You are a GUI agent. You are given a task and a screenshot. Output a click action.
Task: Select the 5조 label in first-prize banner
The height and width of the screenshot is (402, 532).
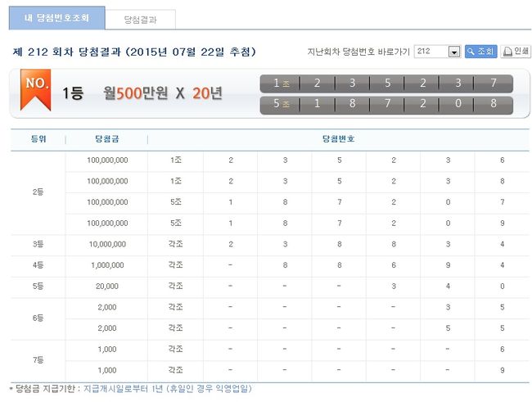pyautogui.click(x=281, y=105)
